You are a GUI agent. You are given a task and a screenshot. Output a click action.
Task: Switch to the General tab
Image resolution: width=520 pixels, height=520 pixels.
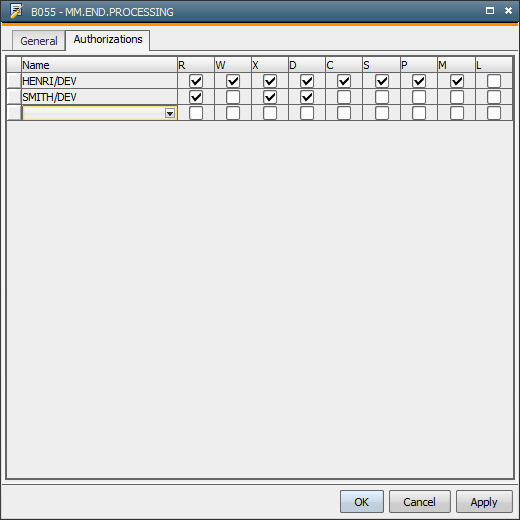click(x=39, y=41)
